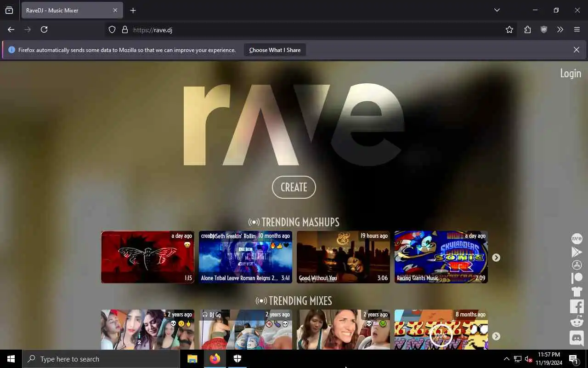Open the Apple App Store icon
Viewport: 588px width, 368px height.
[577, 265]
